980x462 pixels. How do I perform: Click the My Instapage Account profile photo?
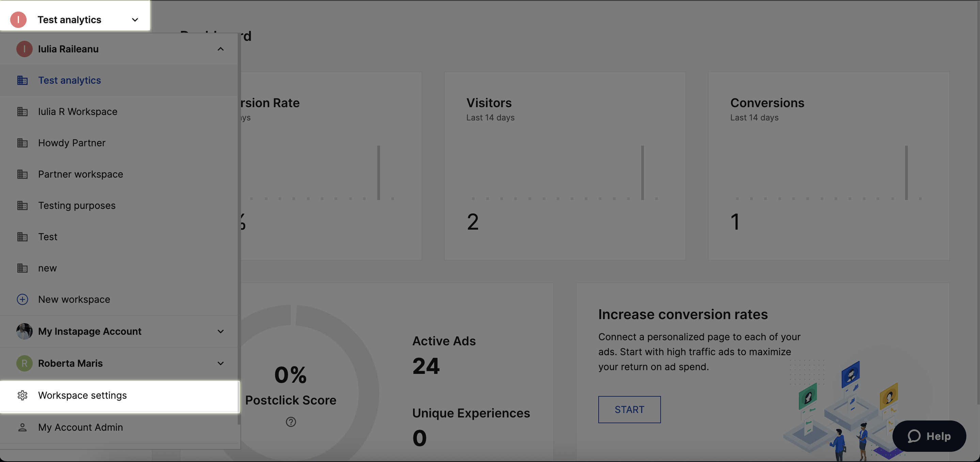click(x=24, y=331)
